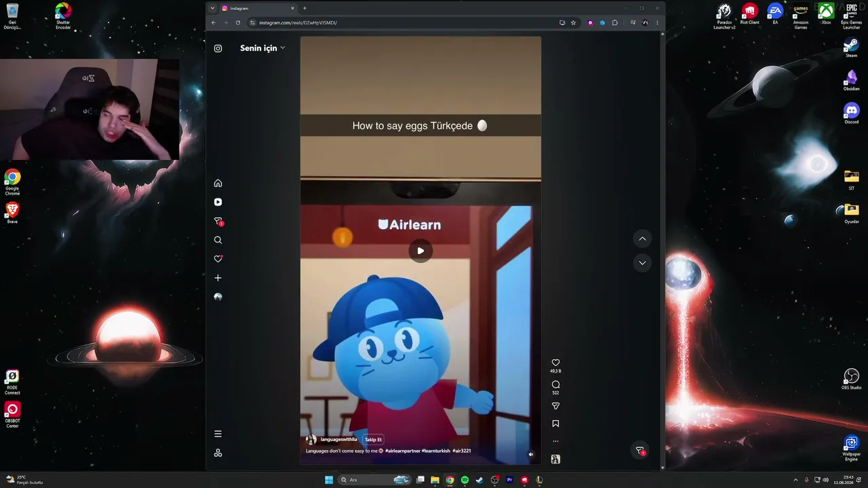868x488 pixels.
Task: Go to the previous reel with up arrow
Action: [642, 239]
